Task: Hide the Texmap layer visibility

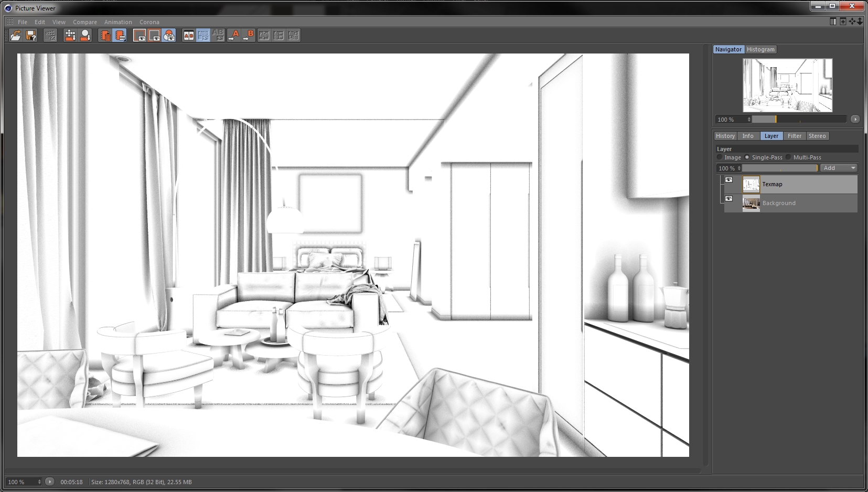Action: click(728, 180)
